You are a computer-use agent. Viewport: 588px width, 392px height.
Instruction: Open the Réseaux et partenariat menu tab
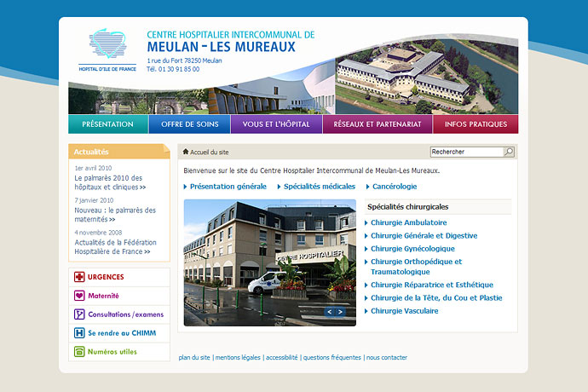378,124
